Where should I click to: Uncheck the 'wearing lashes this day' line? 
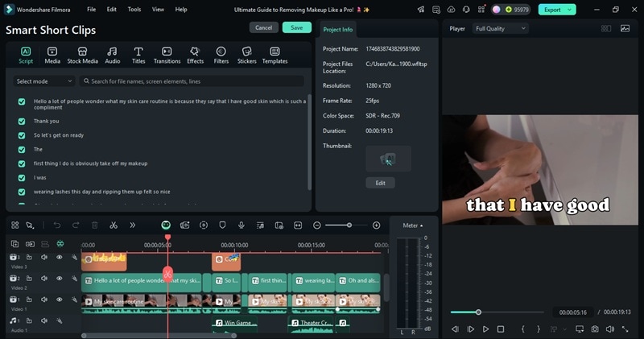[x=22, y=192]
